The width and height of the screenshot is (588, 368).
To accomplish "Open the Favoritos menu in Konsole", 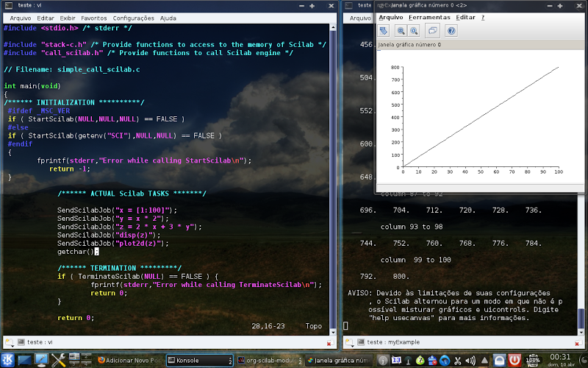I will [94, 18].
